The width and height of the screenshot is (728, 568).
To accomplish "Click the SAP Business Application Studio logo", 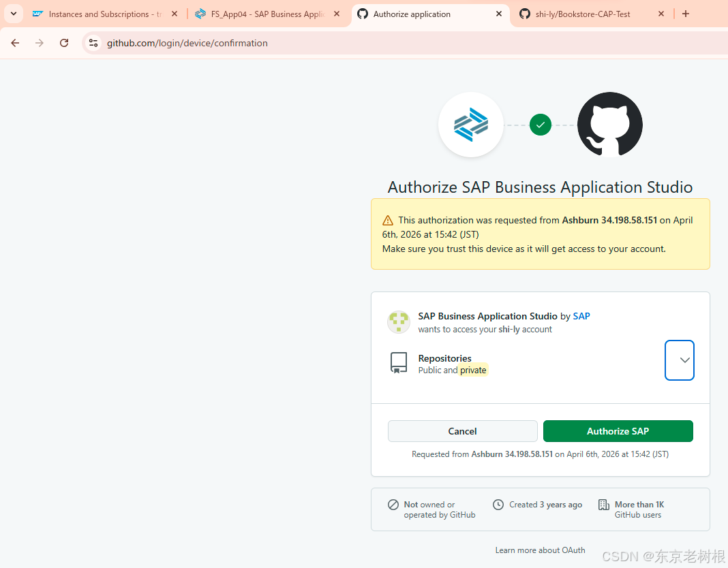I will pyautogui.click(x=471, y=125).
